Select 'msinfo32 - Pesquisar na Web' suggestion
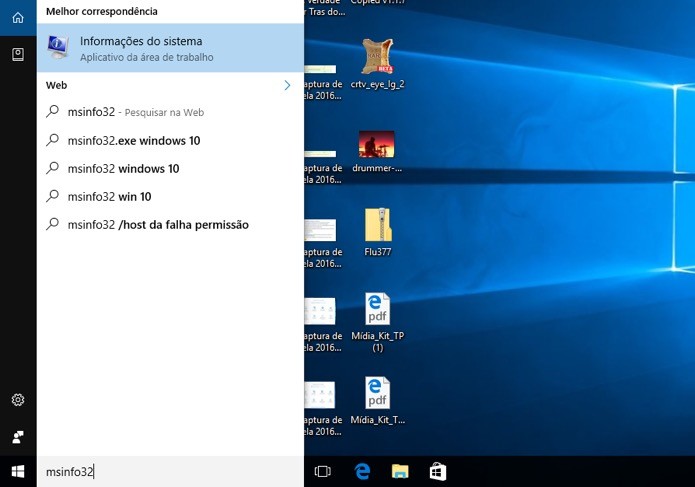Viewport: 695px width, 487px height. point(171,112)
